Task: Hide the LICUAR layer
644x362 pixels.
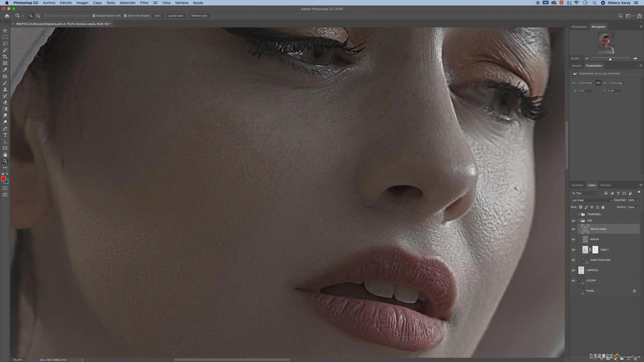Action: (573, 281)
